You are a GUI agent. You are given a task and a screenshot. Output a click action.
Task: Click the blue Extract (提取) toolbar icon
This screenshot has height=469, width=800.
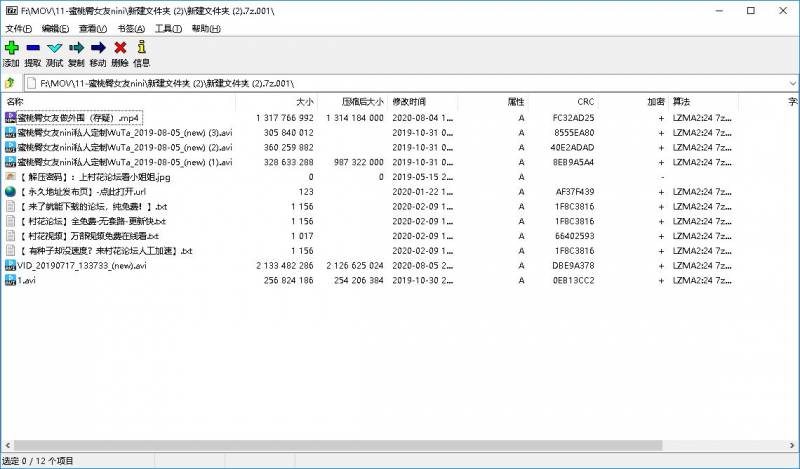[33, 47]
